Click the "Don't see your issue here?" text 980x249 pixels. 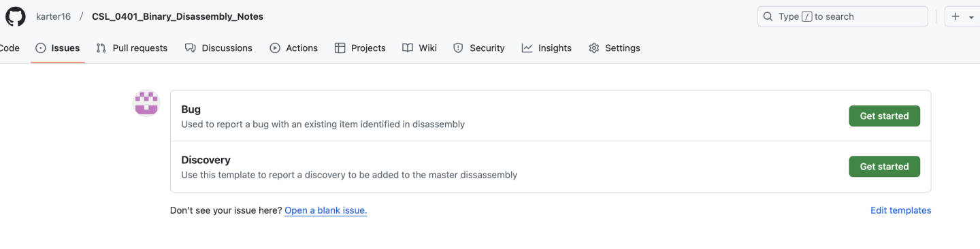226,210
